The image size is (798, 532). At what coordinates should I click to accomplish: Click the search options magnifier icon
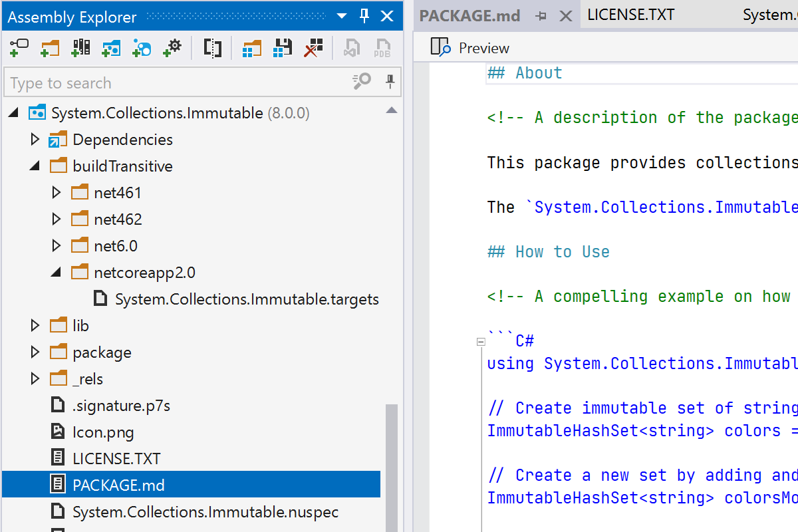(362, 82)
